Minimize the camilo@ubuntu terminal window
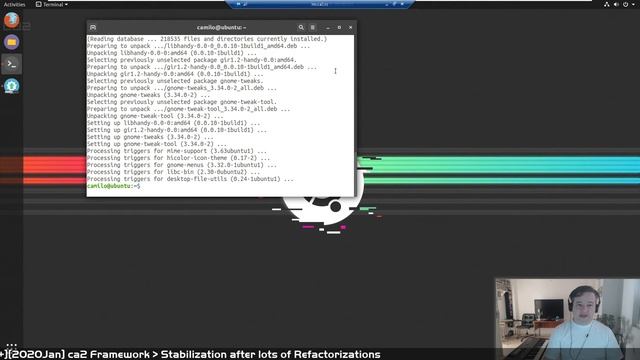Image resolution: width=640 pixels, height=360 pixels. 328,27
